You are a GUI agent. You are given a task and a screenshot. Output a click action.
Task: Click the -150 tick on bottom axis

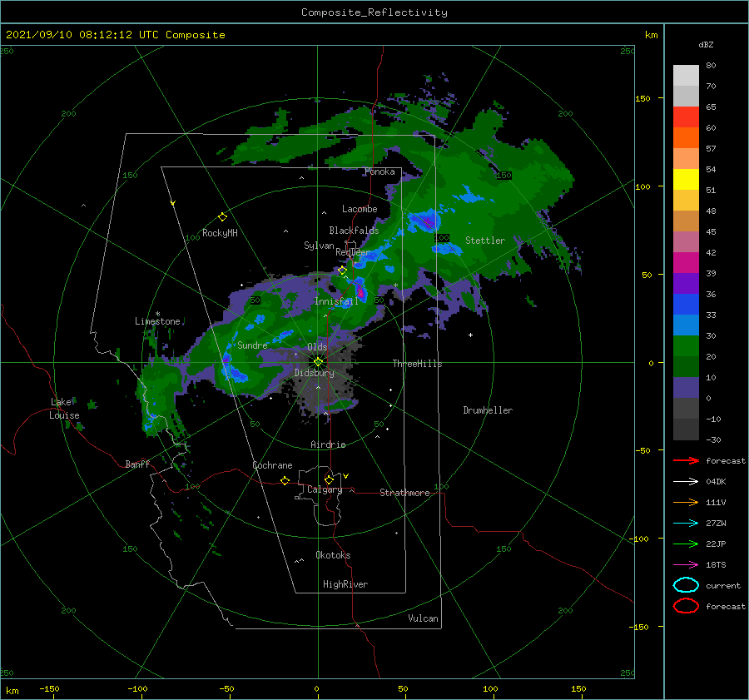click(x=49, y=688)
